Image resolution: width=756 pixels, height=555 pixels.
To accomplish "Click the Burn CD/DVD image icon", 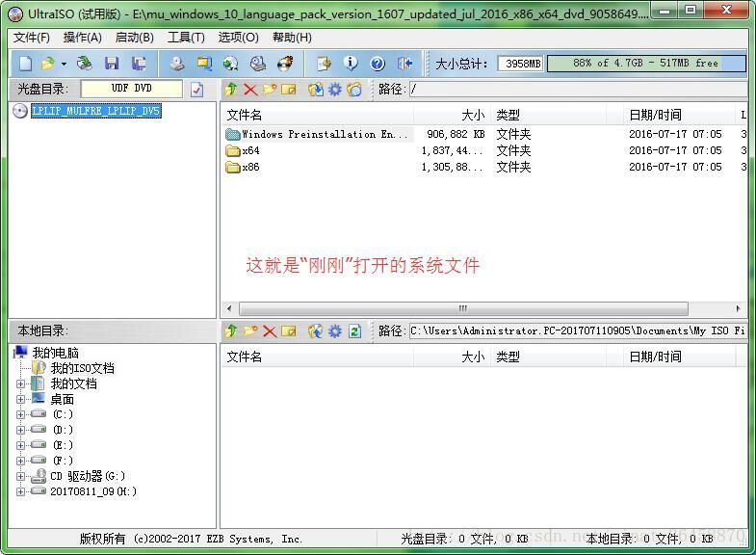I will pos(285,64).
